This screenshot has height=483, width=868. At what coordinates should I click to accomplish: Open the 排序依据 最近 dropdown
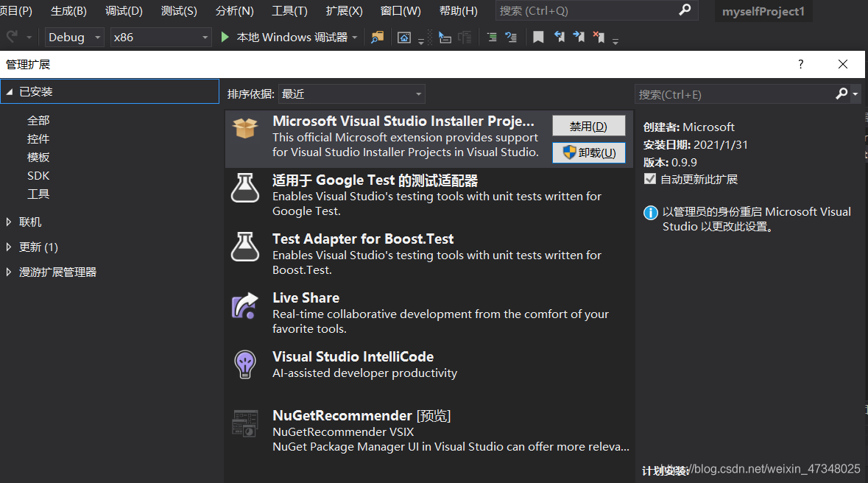click(351, 94)
